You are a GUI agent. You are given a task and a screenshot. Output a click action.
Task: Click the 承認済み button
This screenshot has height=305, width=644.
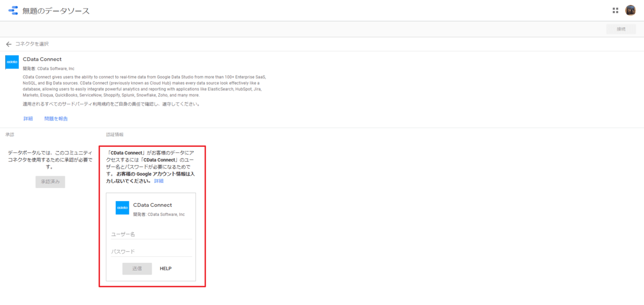(x=50, y=182)
